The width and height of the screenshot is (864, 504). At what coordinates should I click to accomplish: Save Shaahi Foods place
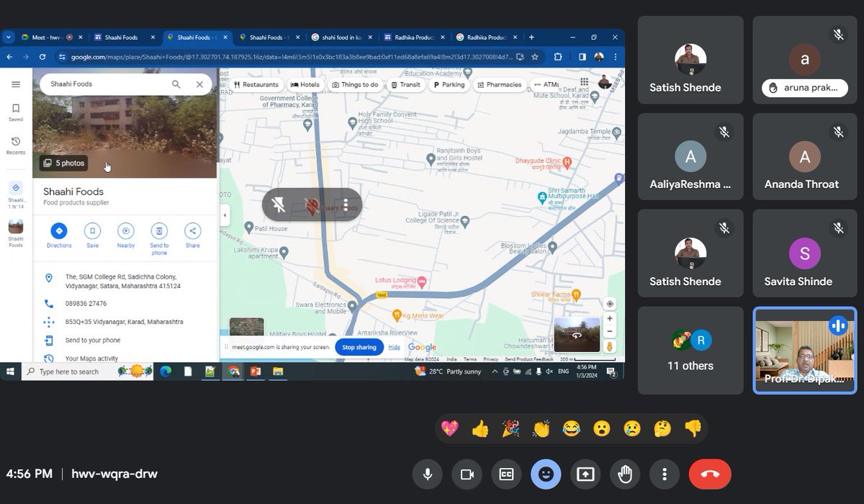point(92,235)
